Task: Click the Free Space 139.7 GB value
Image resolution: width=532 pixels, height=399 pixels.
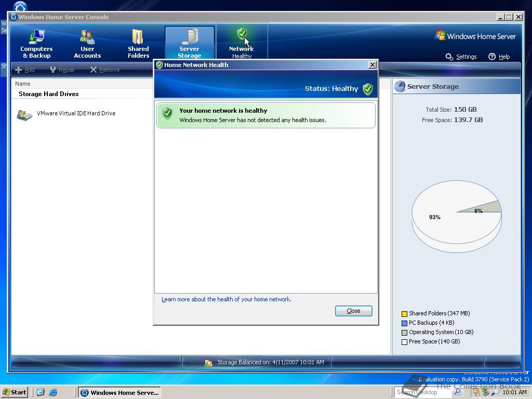Action: pos(468,120)
